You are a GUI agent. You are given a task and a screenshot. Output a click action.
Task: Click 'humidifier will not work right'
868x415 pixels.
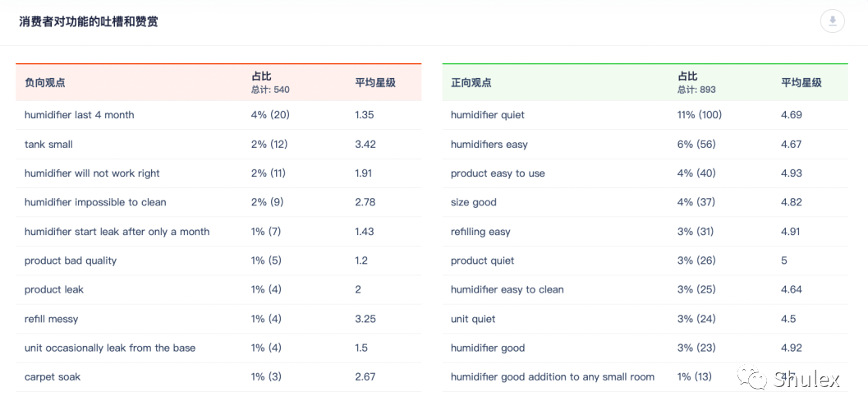[x=92, y=173]
